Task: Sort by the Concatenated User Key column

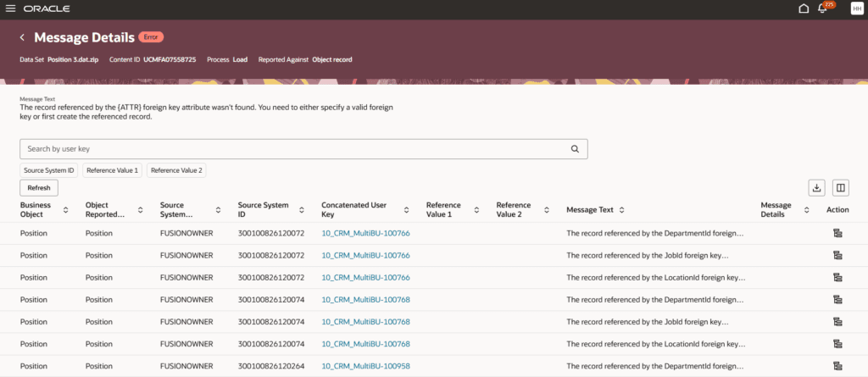Action: click(x=407, y=210)
